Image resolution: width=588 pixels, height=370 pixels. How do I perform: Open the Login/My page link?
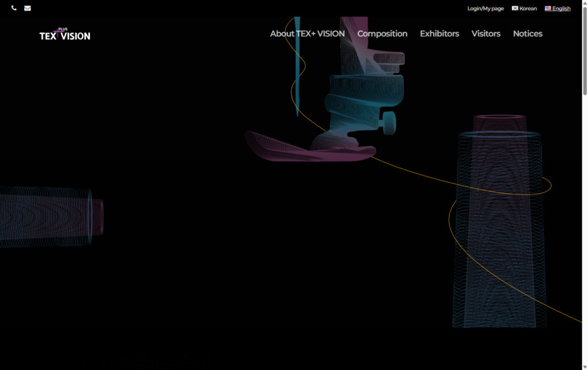pyautogui.click(x=485, y=9)
